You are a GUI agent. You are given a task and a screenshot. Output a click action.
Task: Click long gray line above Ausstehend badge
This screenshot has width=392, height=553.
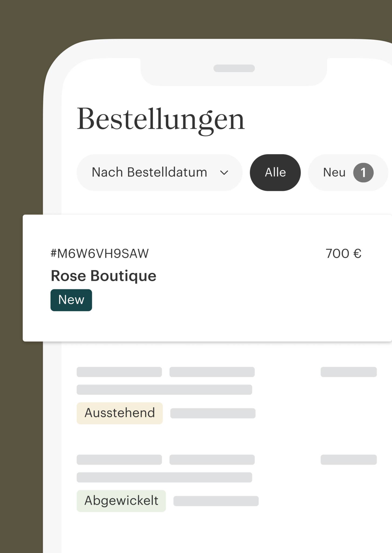164,390
